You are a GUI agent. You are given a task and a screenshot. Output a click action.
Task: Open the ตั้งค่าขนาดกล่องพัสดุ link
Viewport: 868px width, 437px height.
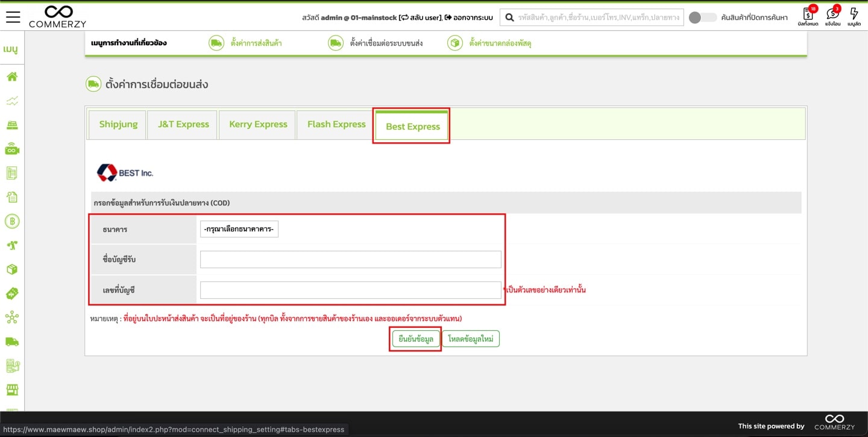point(500,43)
